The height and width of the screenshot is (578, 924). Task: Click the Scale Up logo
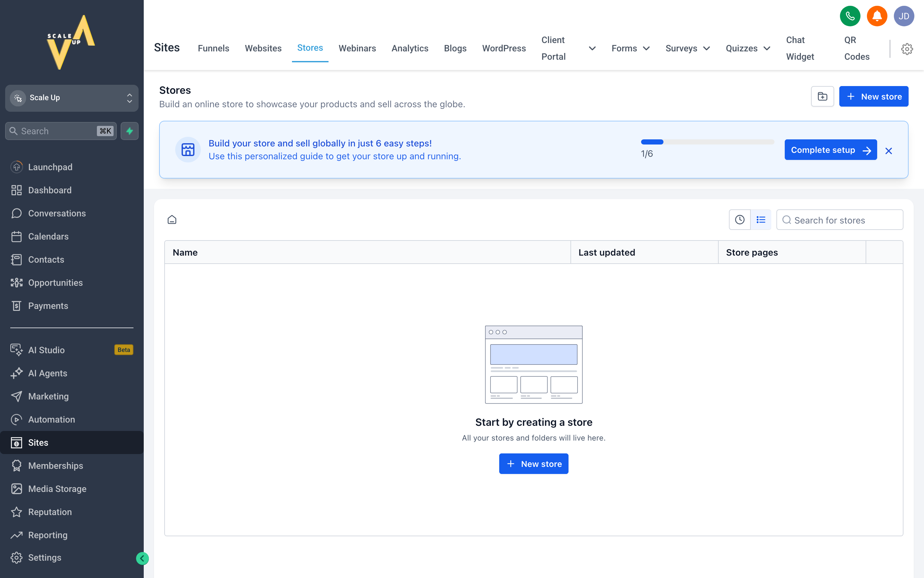[71, 42]
